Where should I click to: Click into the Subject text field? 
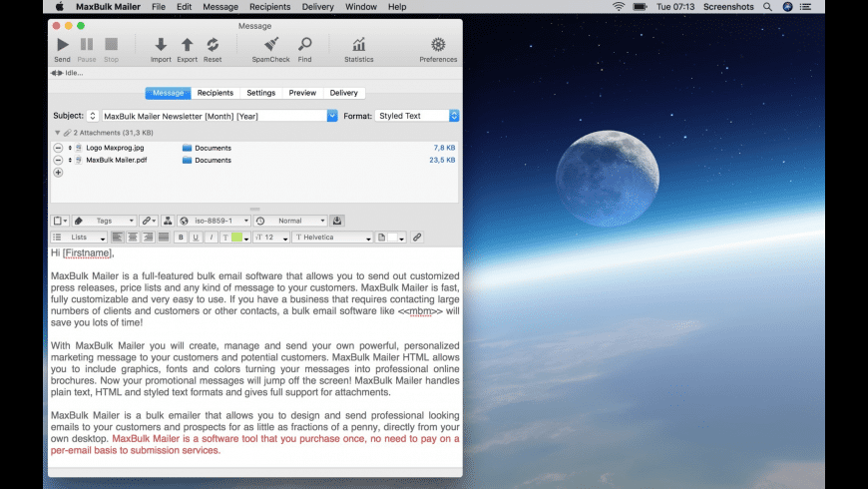(215, 116)
